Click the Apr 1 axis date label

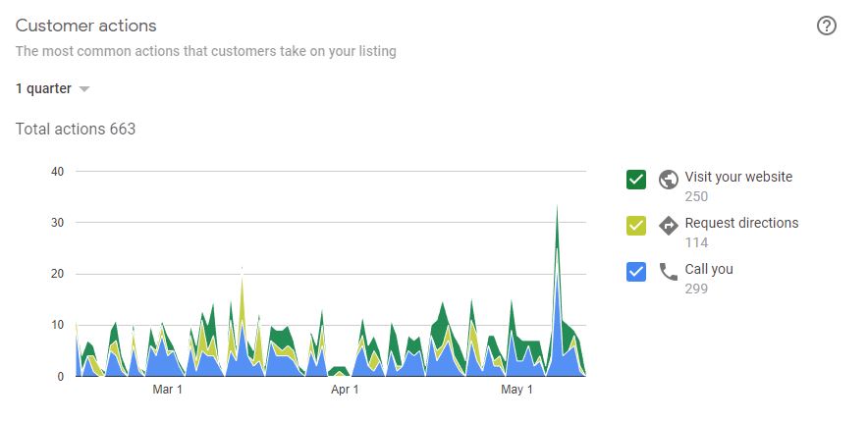tap(344, 391)
